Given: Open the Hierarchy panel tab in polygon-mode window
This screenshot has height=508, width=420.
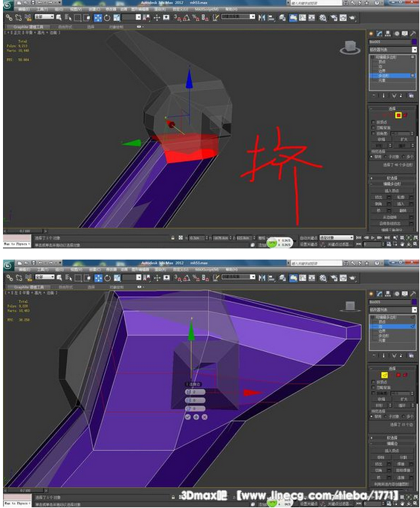Looking at the screenshot, I should pos(388,33).
